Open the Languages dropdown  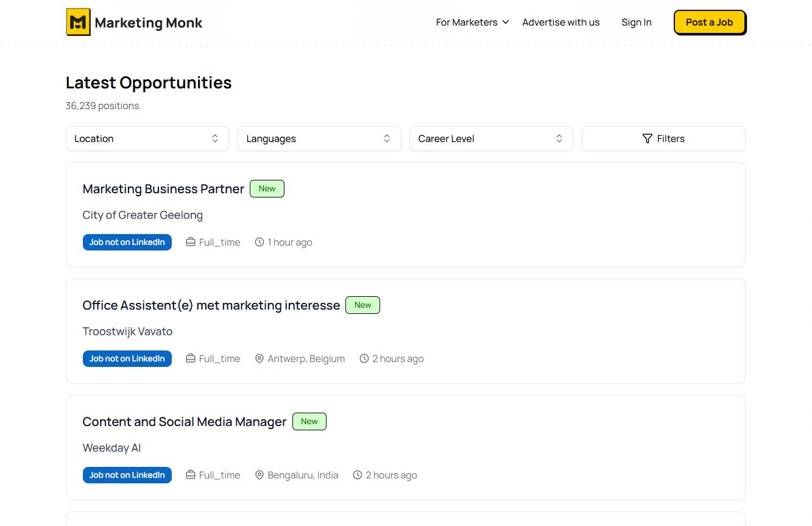[319, 139]
